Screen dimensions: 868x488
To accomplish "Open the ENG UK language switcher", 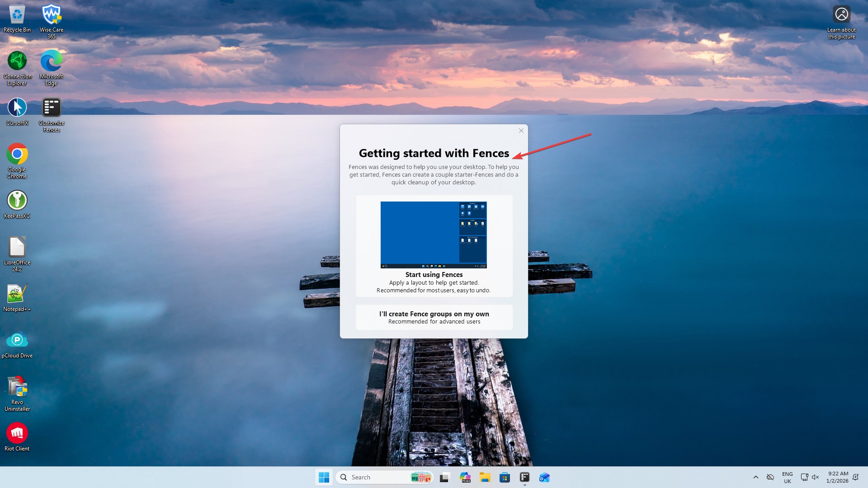I will (787, 477).
